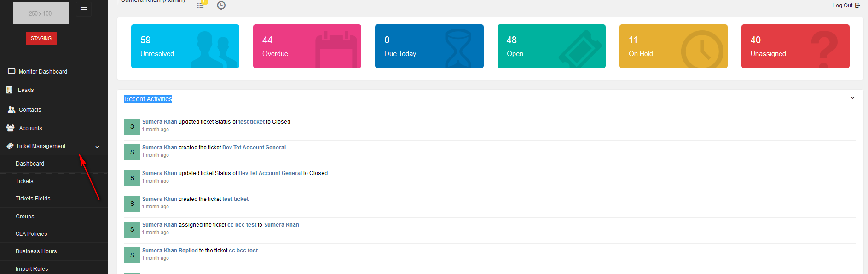Screen dimensions: 868x274
Task: Select Business Hours in sidebar
Action: coord(36,251)
